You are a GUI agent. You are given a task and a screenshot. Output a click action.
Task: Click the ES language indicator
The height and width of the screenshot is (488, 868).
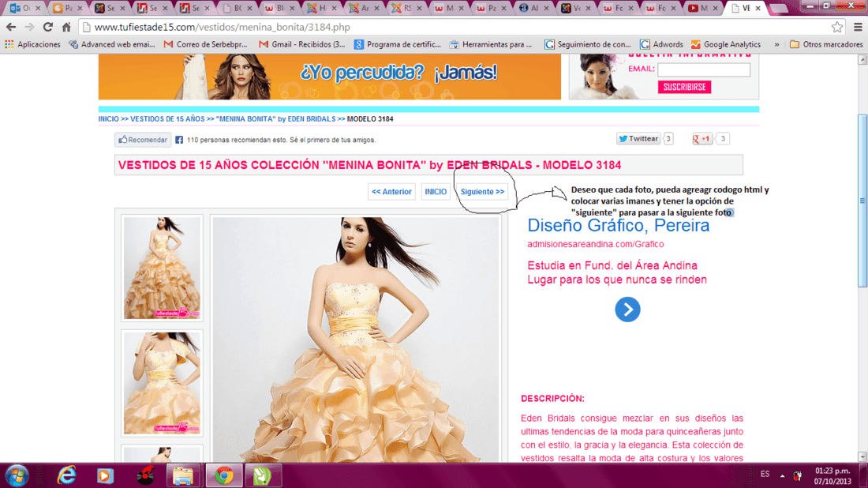tap(765, 474)
